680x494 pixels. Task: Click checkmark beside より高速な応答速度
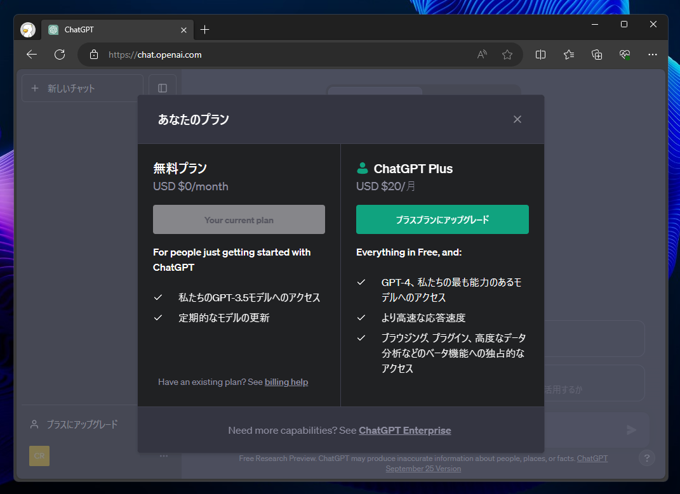click(x=361, y=318)
